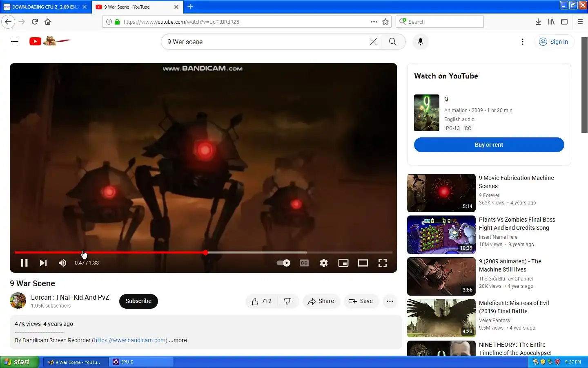The width and height of the screenshot is (588, 368).
Task: Enter full screen mode
Action: click(383, 263)
